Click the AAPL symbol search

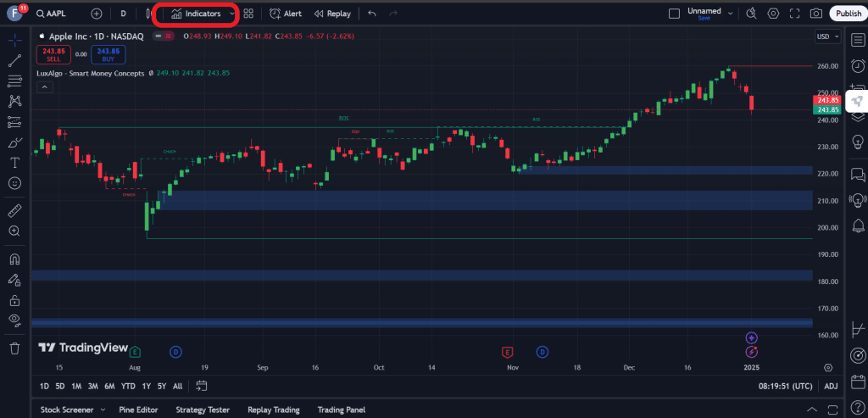coord(51,14)
